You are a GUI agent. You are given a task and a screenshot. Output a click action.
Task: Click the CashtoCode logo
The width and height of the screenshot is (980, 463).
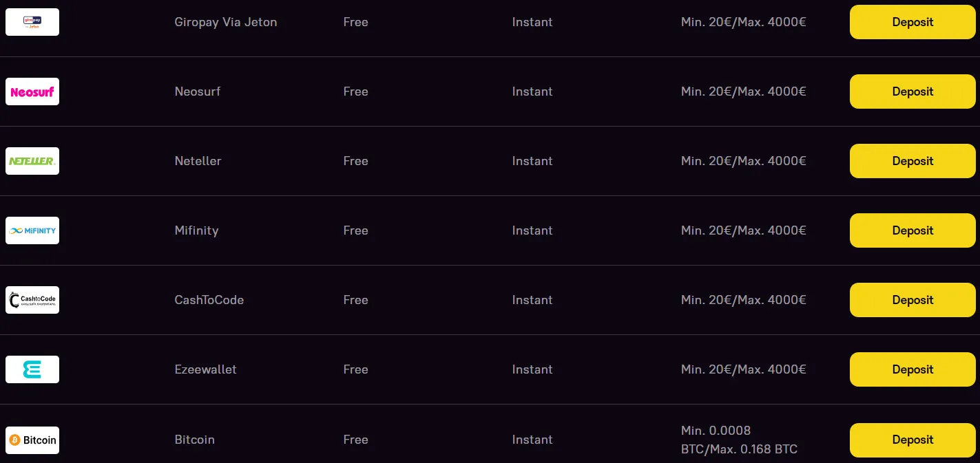point(32,300)
